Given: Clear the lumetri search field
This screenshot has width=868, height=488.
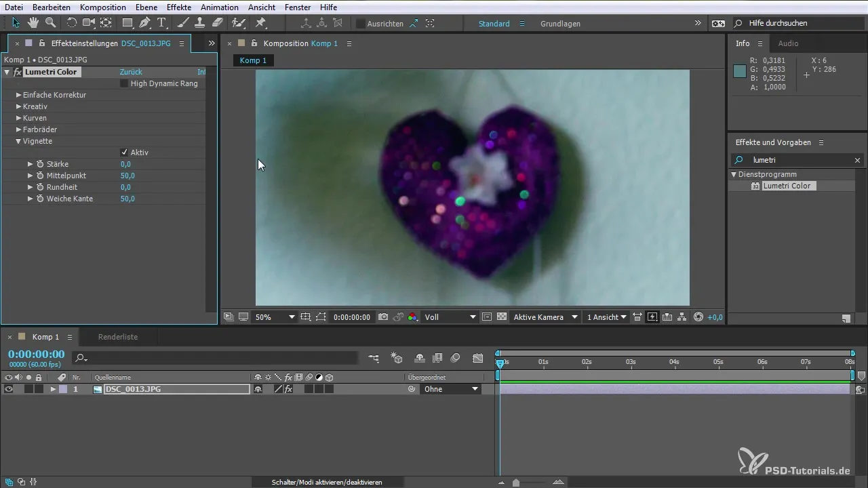Looking at the screenshot, I should 857,161.
